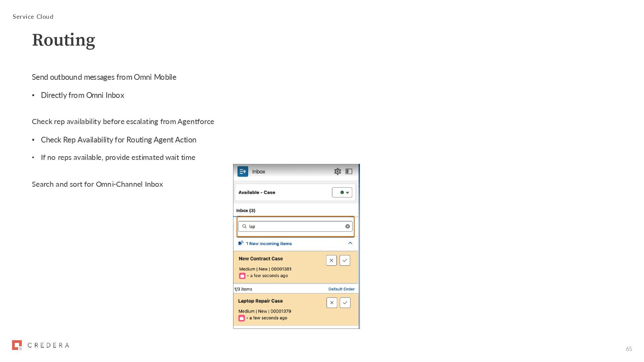Decline the New Contract Case
The image size is (644, 362).
[331, 260]
